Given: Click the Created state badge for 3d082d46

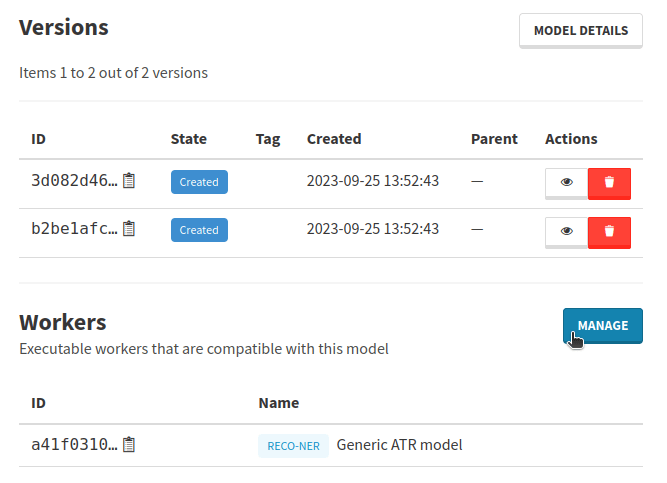Looking at the screenshot, I should 199,182.
